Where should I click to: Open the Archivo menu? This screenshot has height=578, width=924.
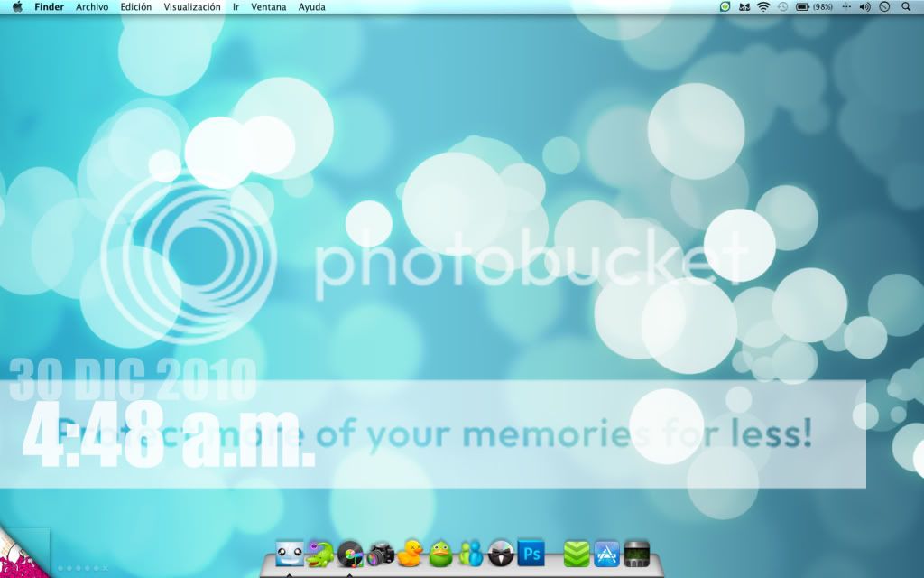(x=92, y=6)
